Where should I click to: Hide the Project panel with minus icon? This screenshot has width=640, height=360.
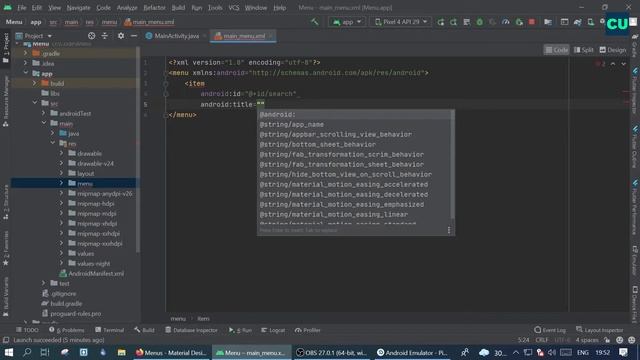pos(134,36)
